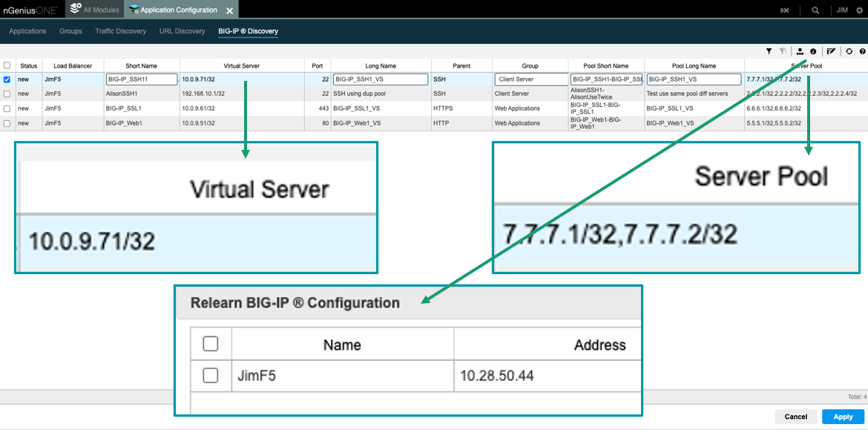Click the BIG-IP_Web1_VS pool long name cell
The width and height of the screenshot is (868, 430).
tap(694, 123)
